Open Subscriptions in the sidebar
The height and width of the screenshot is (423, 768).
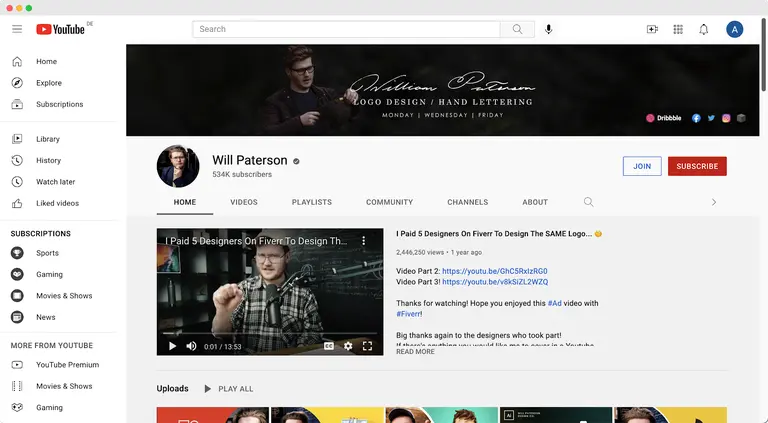(59, 104)
